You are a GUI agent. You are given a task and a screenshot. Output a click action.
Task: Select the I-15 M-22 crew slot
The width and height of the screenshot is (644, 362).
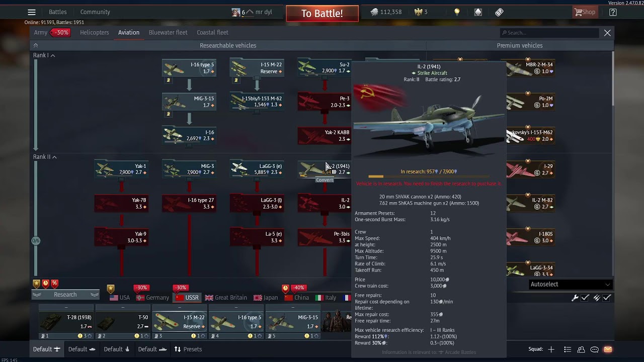[180, 322]
